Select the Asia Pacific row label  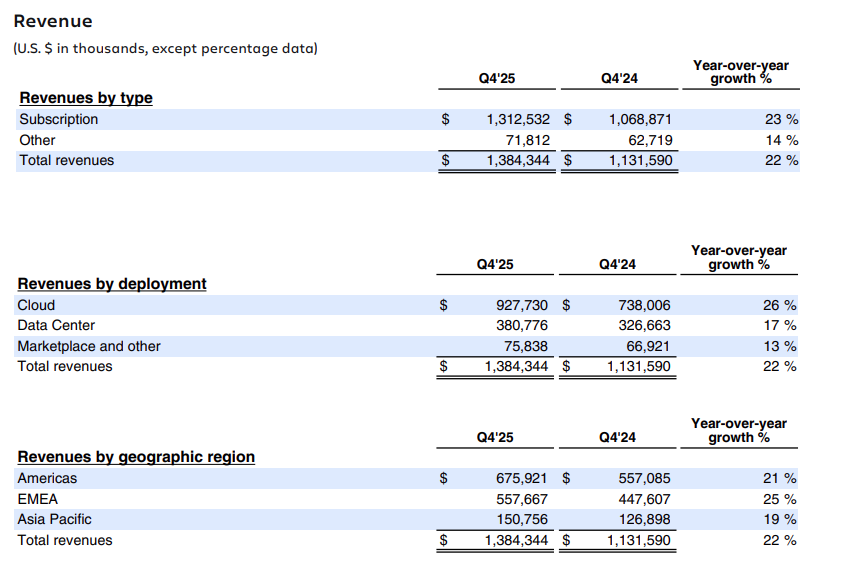pos(54,519)
